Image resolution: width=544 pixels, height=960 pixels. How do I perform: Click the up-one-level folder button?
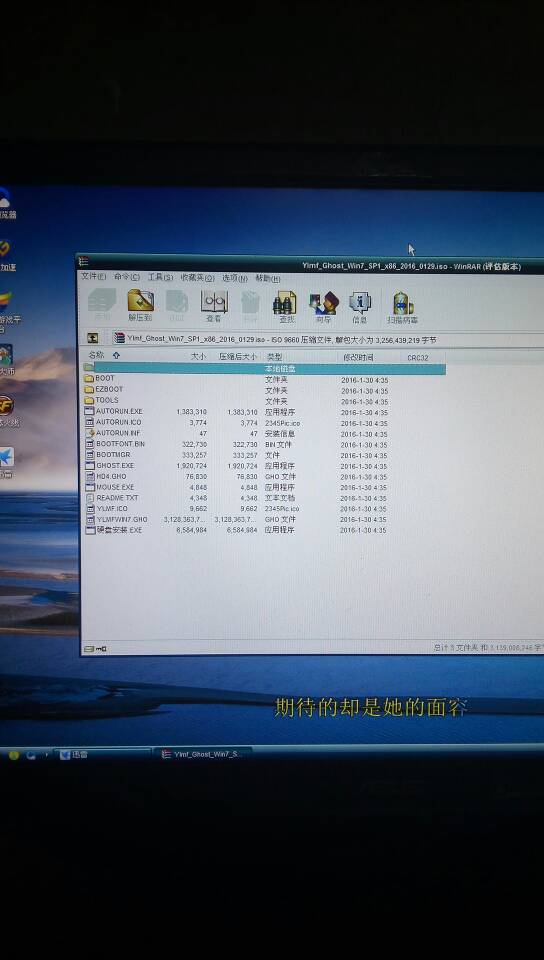(x=93, y=338)
